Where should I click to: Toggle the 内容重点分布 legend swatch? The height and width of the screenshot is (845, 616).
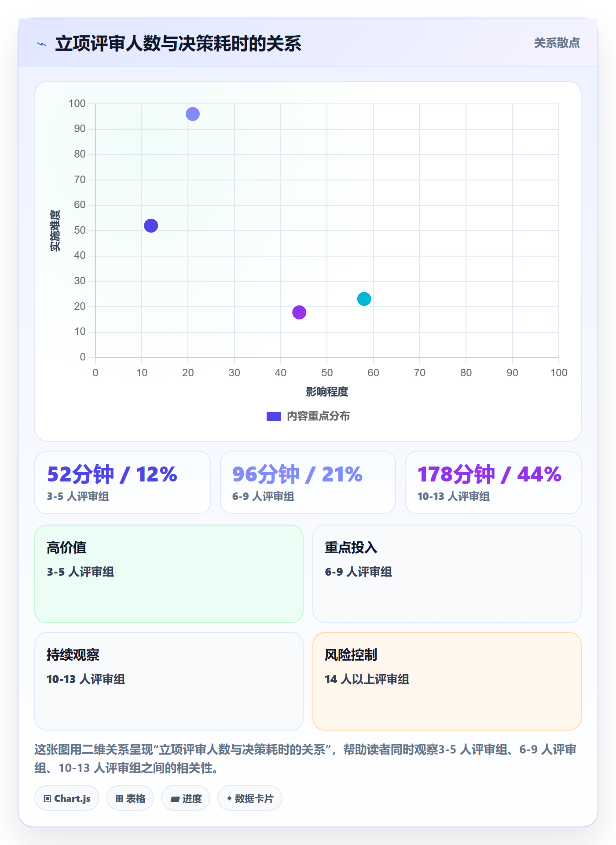273,416
